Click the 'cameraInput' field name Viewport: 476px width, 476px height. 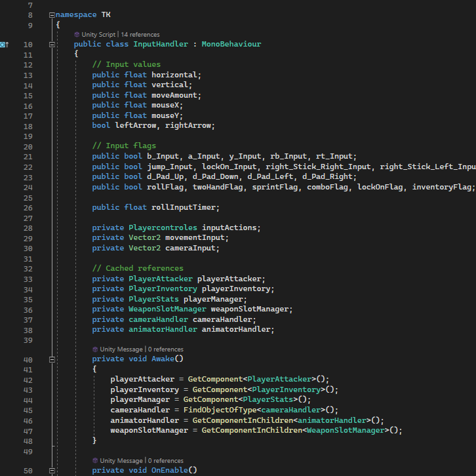pos(191,248)
